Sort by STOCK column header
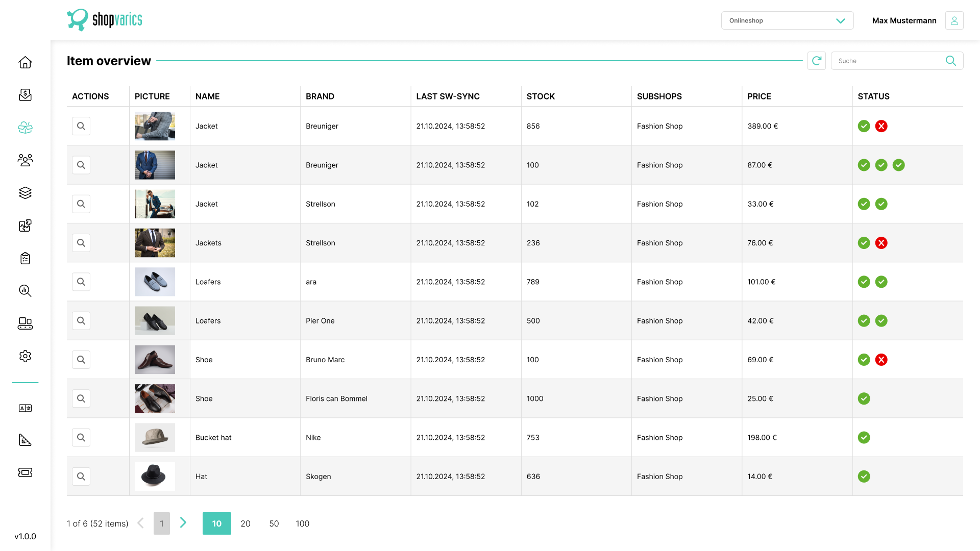Screen dimensions: 980x551 point(541,96)
